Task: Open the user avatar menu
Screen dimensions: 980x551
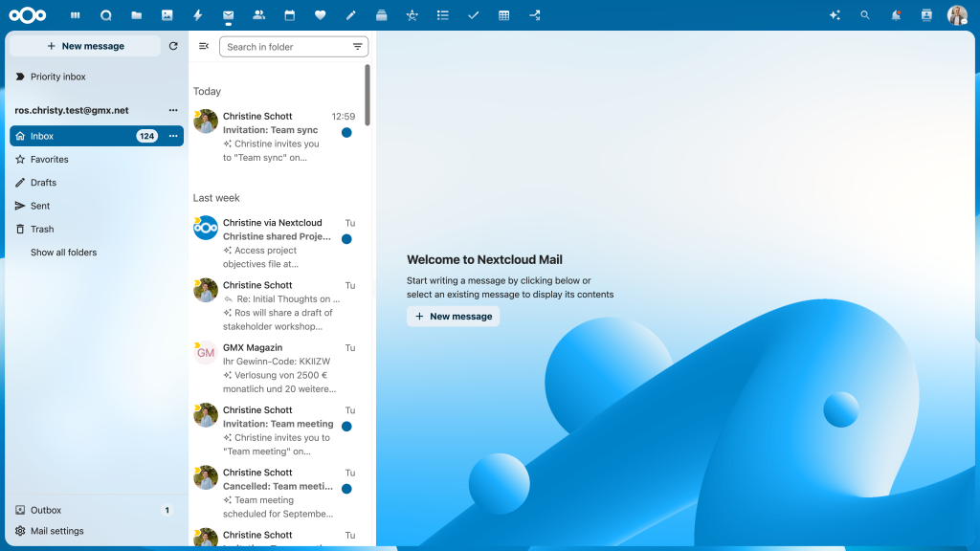Action: pos(958,14)
